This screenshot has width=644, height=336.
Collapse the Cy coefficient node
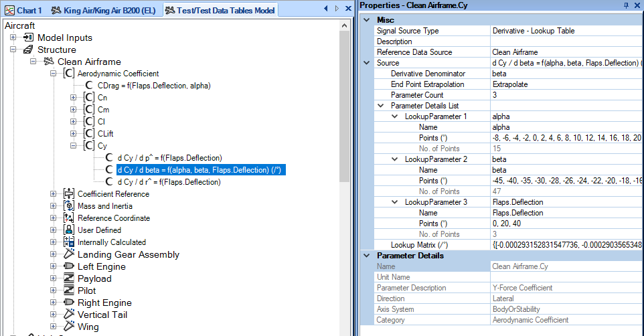pyautogui.click(x=73, y=145)
